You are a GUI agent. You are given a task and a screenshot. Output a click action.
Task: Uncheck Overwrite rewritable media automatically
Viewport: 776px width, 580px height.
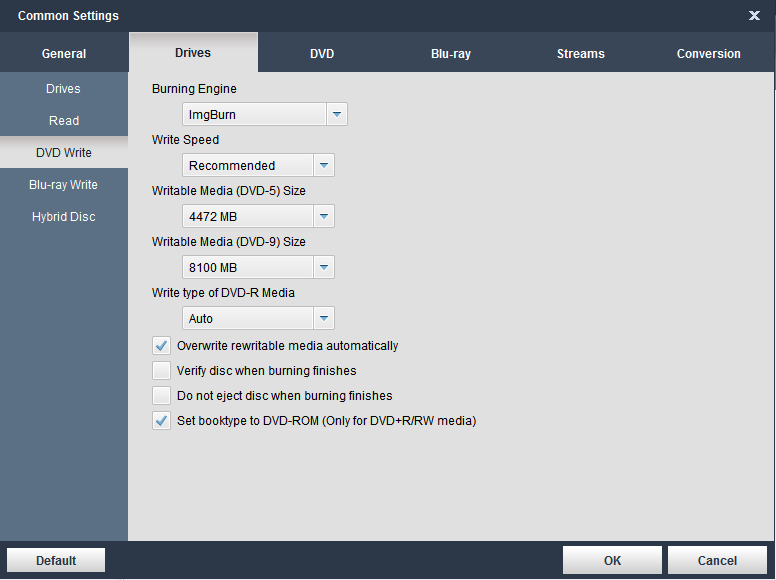(x=161, y=345)
